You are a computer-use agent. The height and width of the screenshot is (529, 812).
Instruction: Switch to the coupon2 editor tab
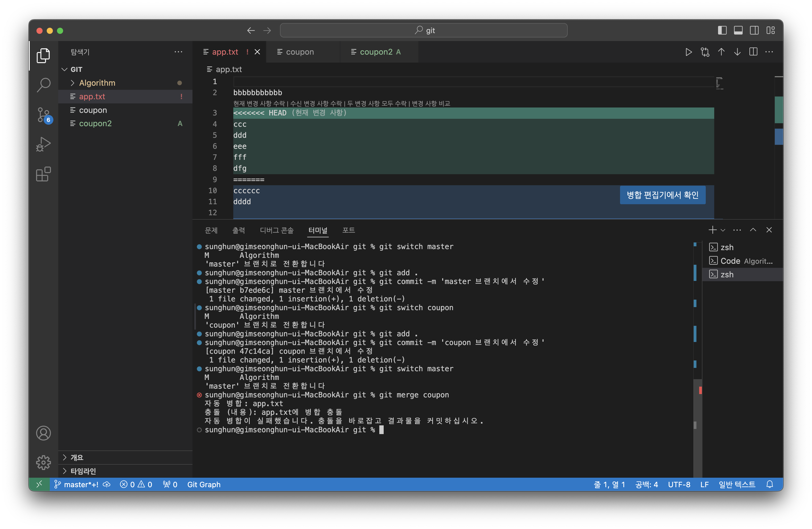(x=376, y=52)
